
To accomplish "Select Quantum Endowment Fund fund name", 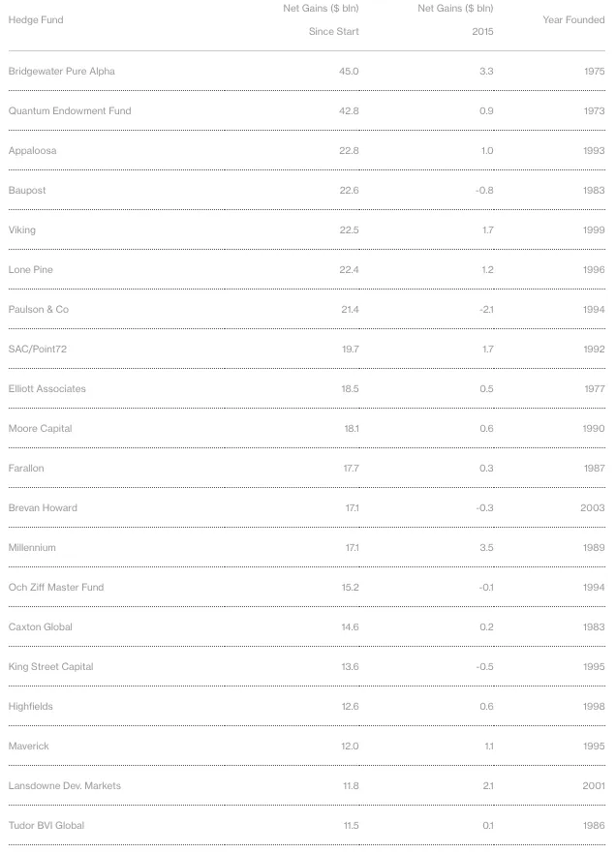I will pyautogui.click(x=69, y=111).
